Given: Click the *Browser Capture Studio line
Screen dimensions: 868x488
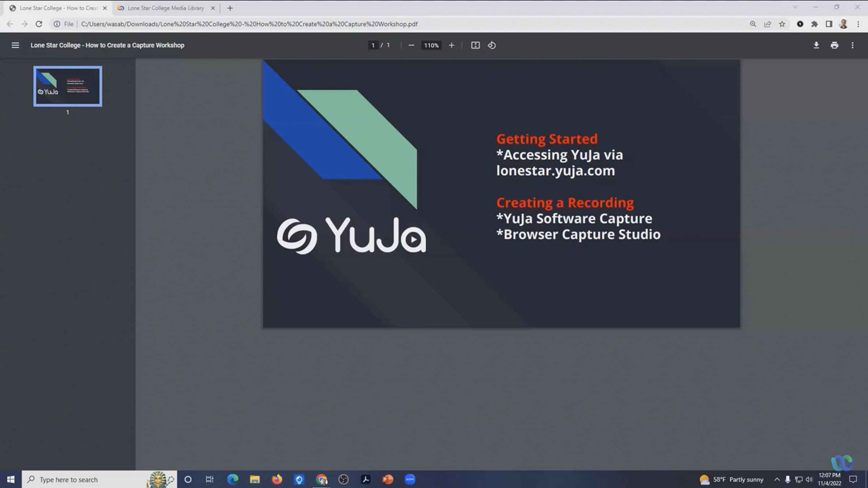Looking at the screenshot, I should click(x=578, y=234).
